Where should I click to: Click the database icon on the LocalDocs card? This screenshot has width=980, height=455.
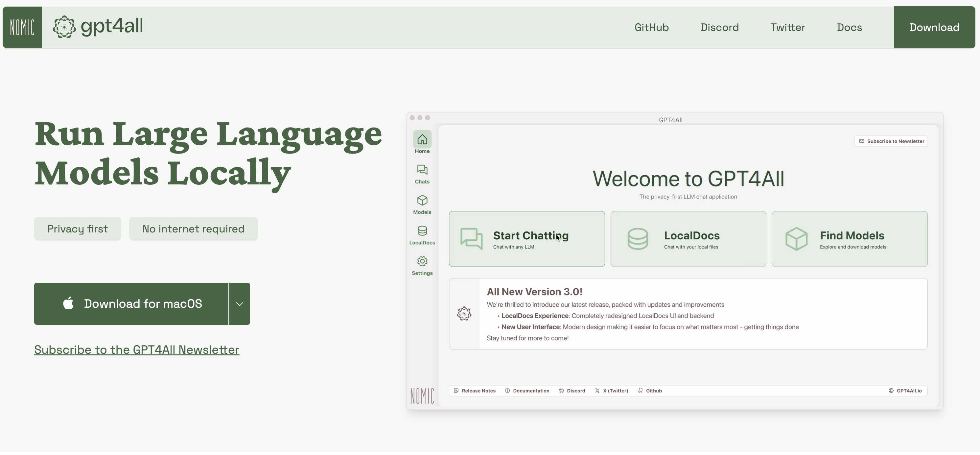[638, 239]
